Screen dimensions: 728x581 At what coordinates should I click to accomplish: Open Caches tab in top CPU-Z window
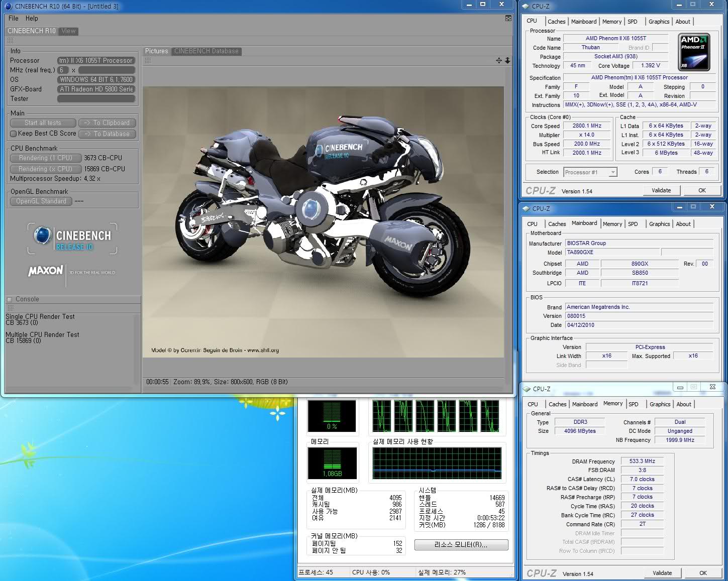tap(556, 22)
